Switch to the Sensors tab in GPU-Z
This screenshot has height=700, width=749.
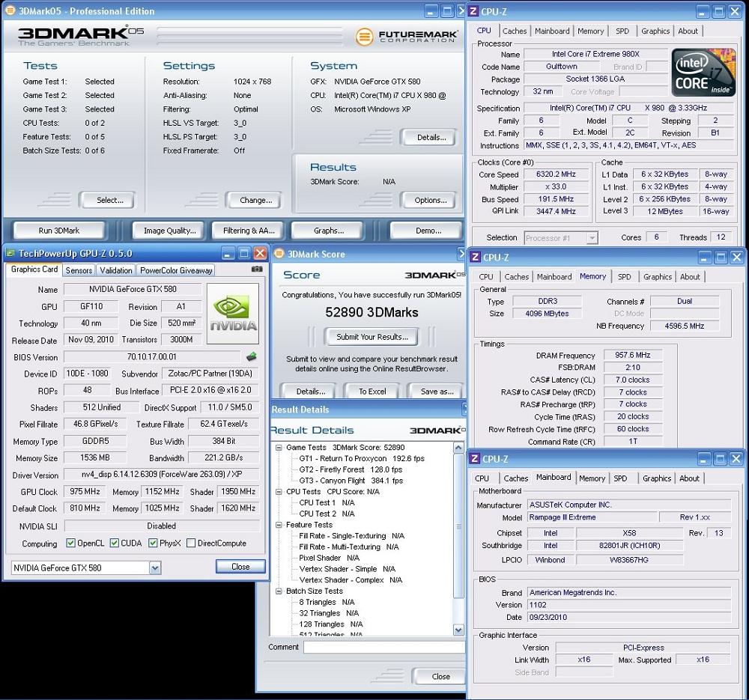[x=79, y=270]
